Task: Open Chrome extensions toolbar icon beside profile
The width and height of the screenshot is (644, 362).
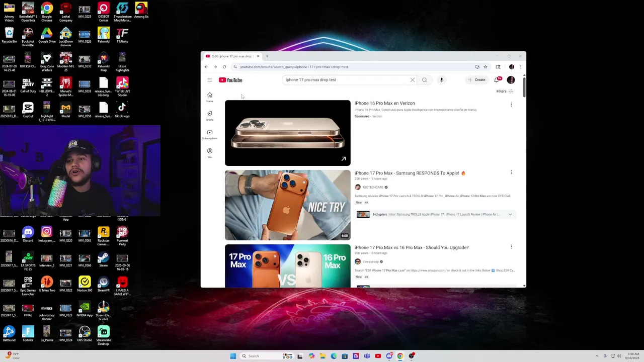Action: pos(498,67)
